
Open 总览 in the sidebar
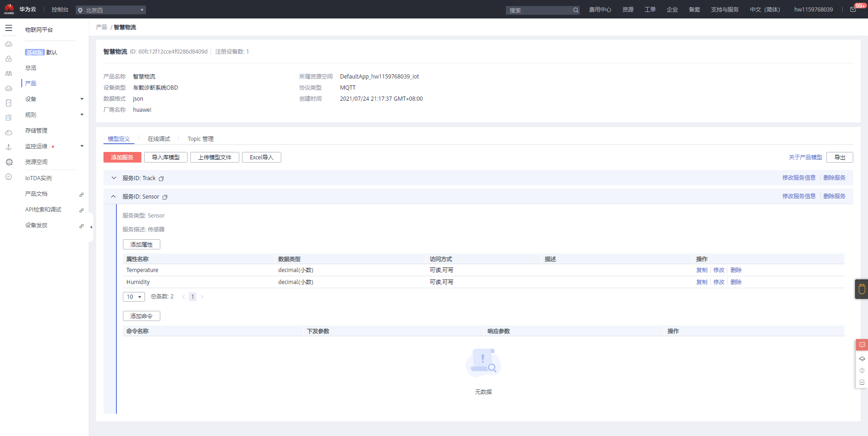tap(30, 68)
